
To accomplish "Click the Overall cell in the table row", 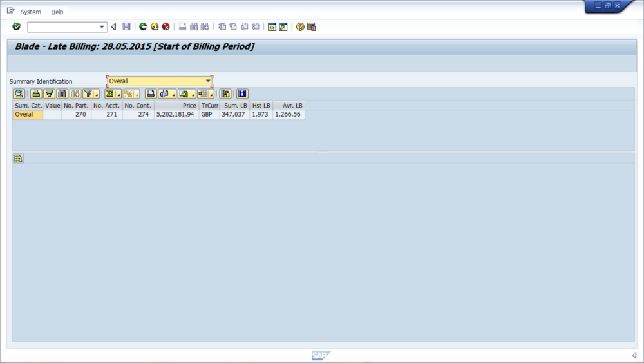I will point(28,115).
